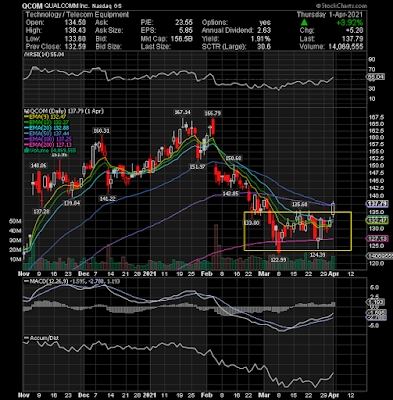Click the QCOM ticker symbol in the header
The width and height of the screenshot is (393, 400).
(x=33, y=6)
